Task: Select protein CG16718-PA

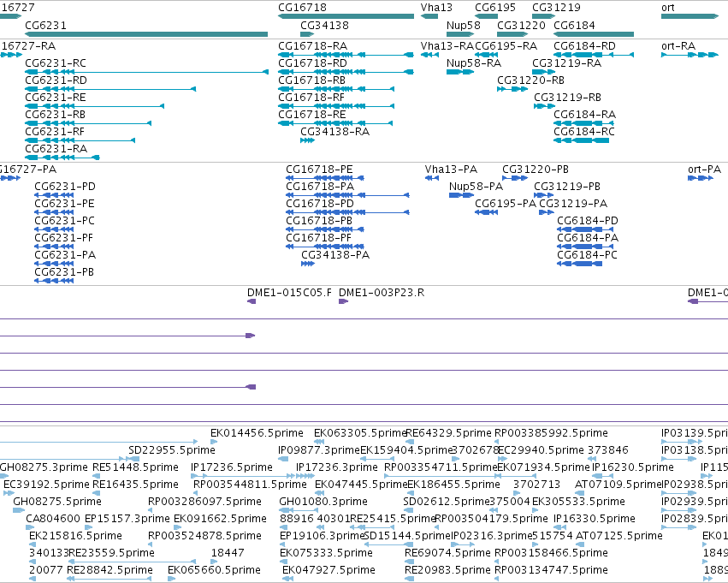Action: (348, 195)
